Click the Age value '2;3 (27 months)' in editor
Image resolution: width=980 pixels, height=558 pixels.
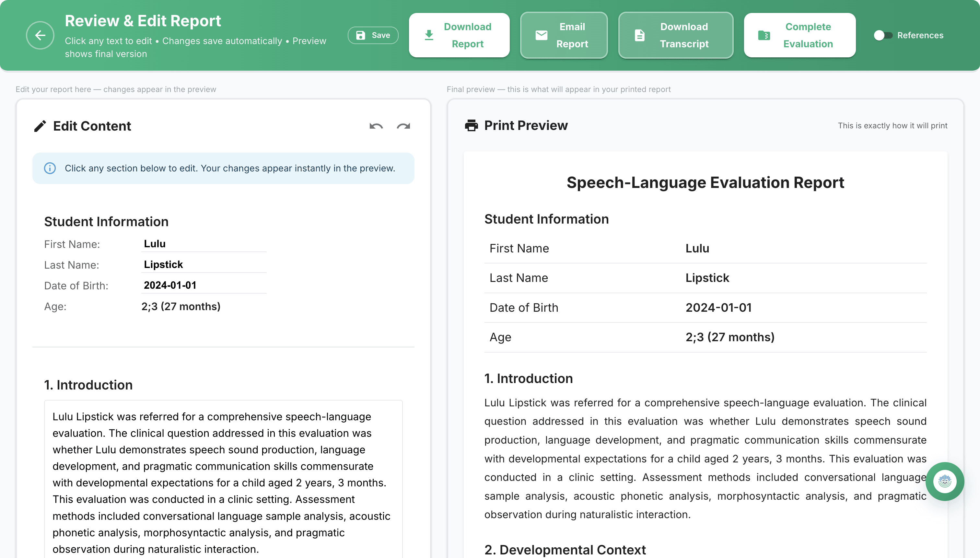point(181,307)
